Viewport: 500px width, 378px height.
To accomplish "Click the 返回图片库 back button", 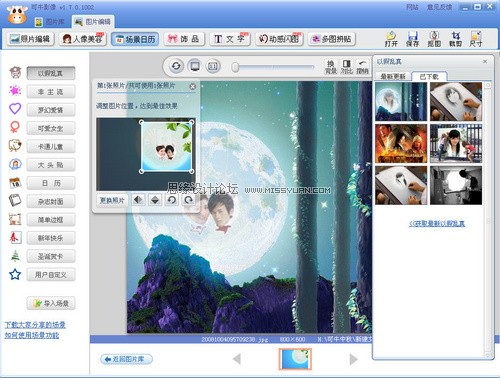I will coord(126,359).
